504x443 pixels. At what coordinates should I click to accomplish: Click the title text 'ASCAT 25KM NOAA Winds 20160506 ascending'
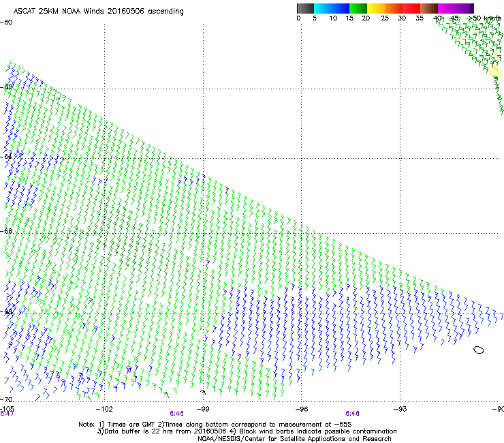98,12
